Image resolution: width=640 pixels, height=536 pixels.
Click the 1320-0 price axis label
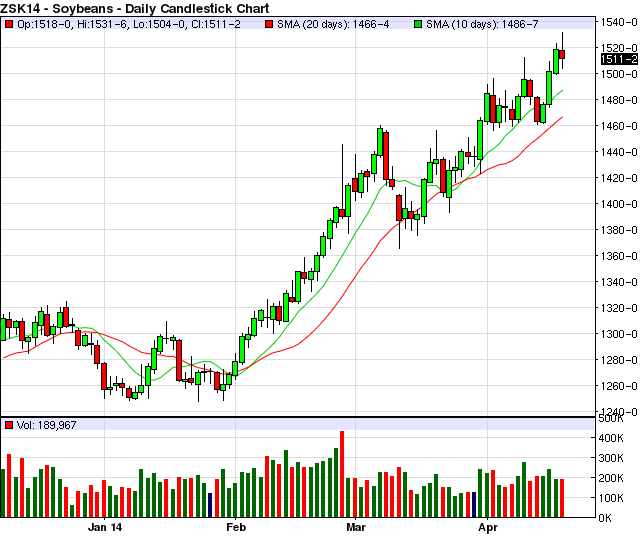(619, 308)
